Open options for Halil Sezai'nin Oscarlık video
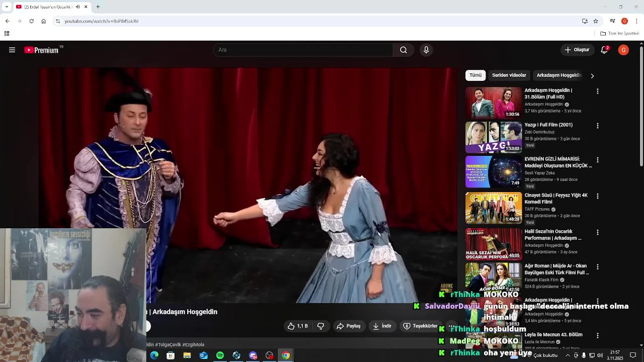The height and width of the screenshot is (362, 644). pos(598,232)
